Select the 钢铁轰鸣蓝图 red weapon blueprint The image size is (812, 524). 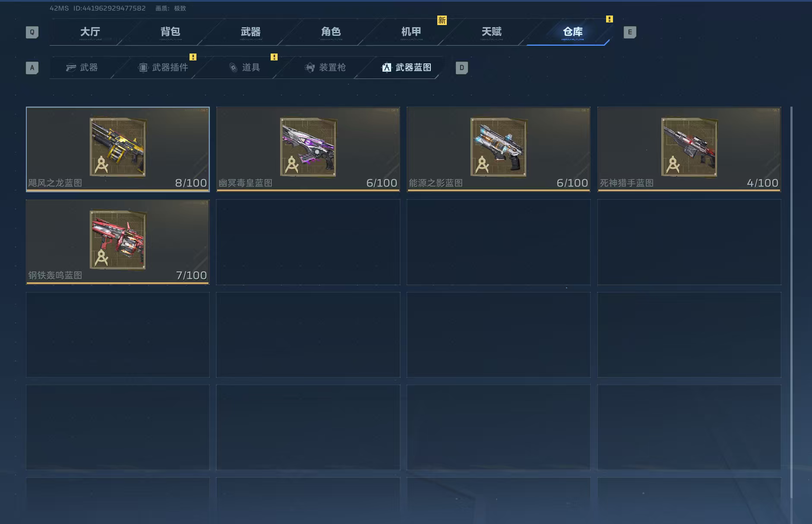coord(118,242)
